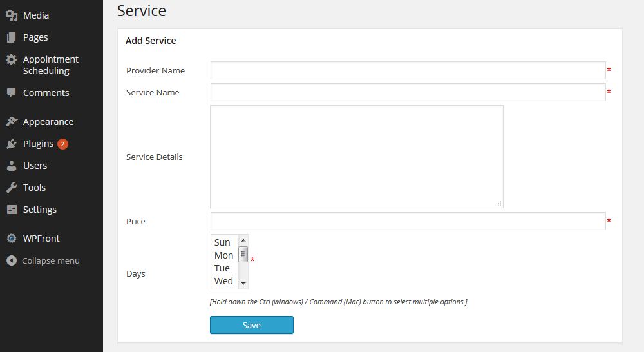The height and width of the screenshot is (352, 644).
Task: Open the Tools wrench icon
Action: (x=12, y=188)
